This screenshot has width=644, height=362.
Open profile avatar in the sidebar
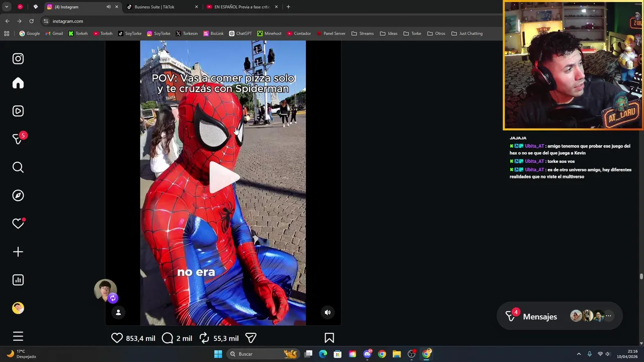point(18,308)
